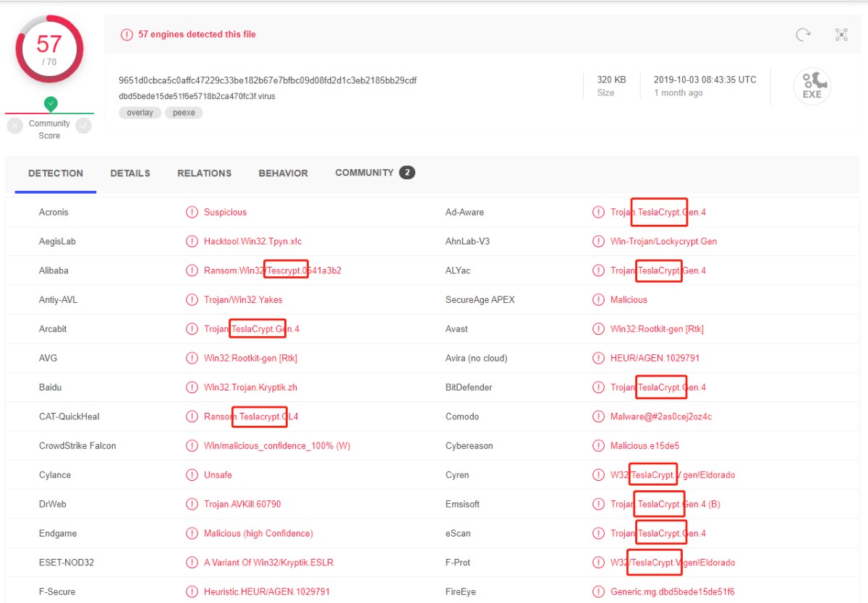Click the Community Score label

pyautogui.click(x=49, y=129)
